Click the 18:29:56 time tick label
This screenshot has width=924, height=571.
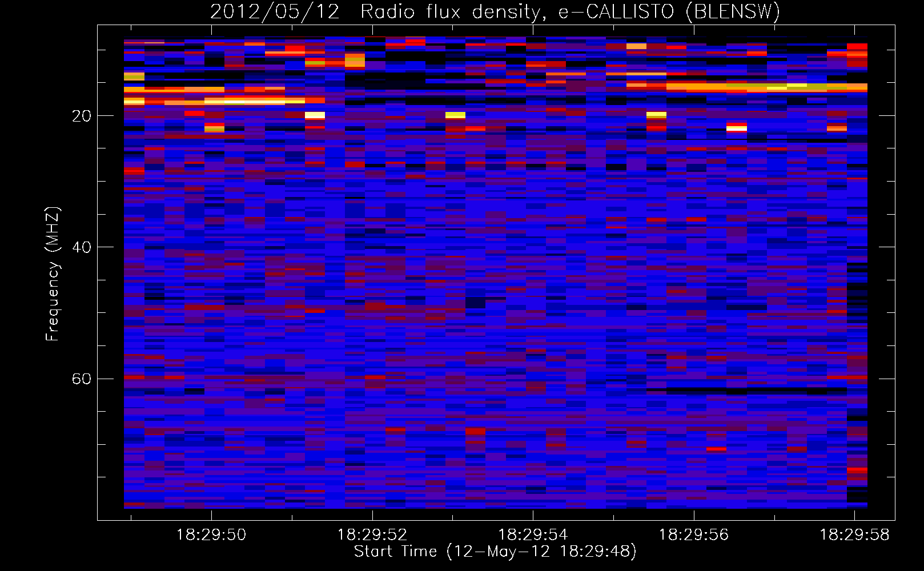[694, 535]
